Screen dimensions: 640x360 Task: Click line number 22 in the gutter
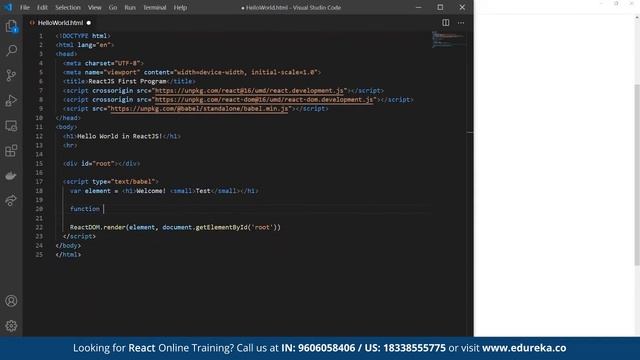tap(39, 227)
